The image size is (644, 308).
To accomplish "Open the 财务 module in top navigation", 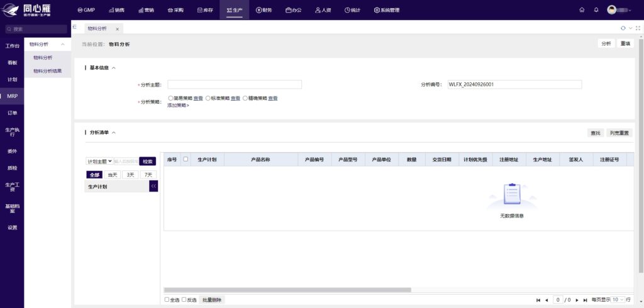I will pos(264,10).
